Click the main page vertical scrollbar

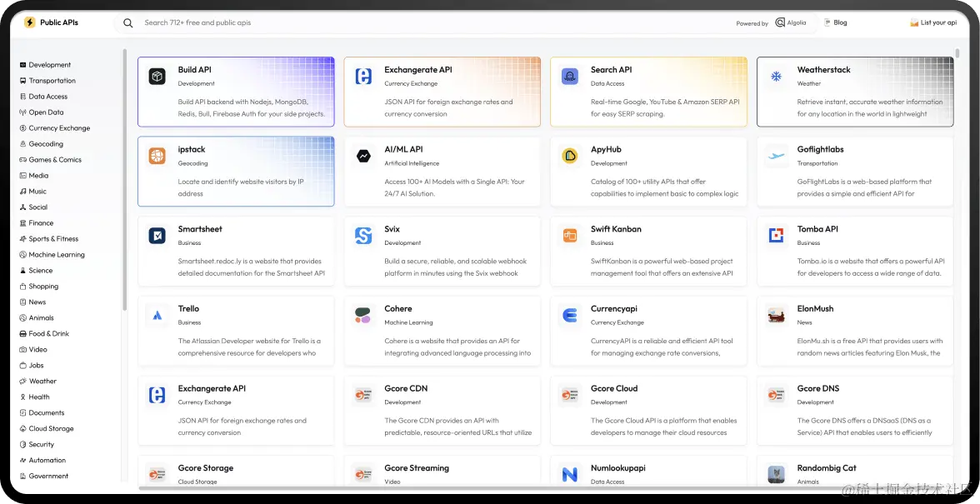(957, 53)
